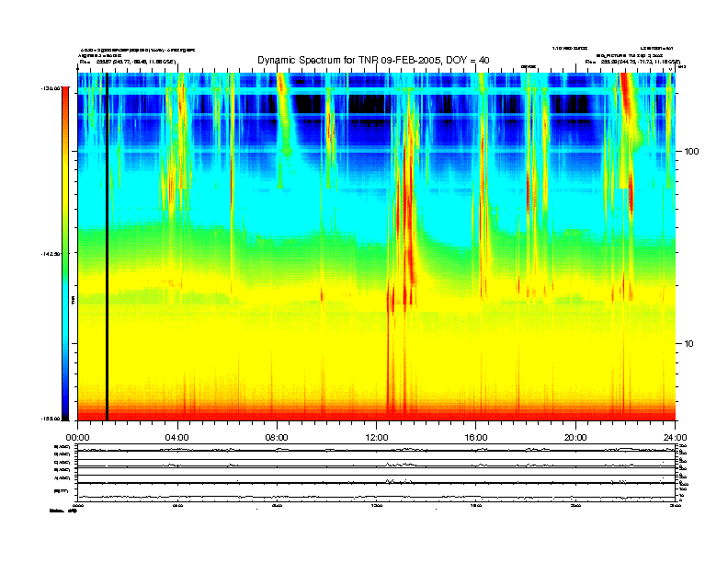This screenshot has width=728, height=563.
Task: Click the '00:00' time axis label
Action: point(77,438)
